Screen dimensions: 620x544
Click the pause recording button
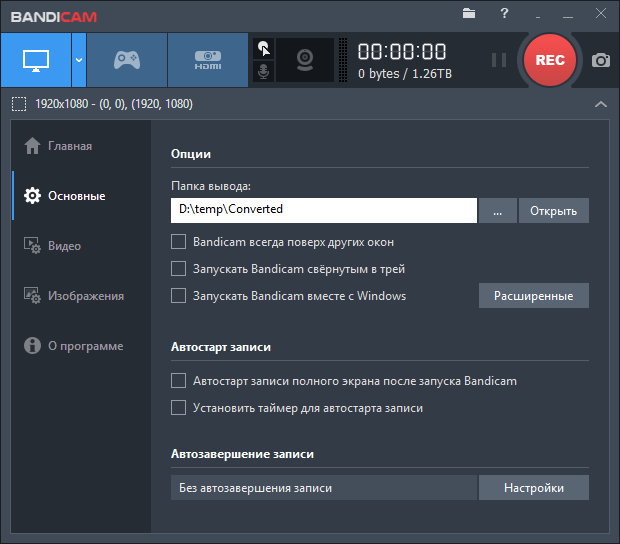pyautogui.click(x=499, y=60)
